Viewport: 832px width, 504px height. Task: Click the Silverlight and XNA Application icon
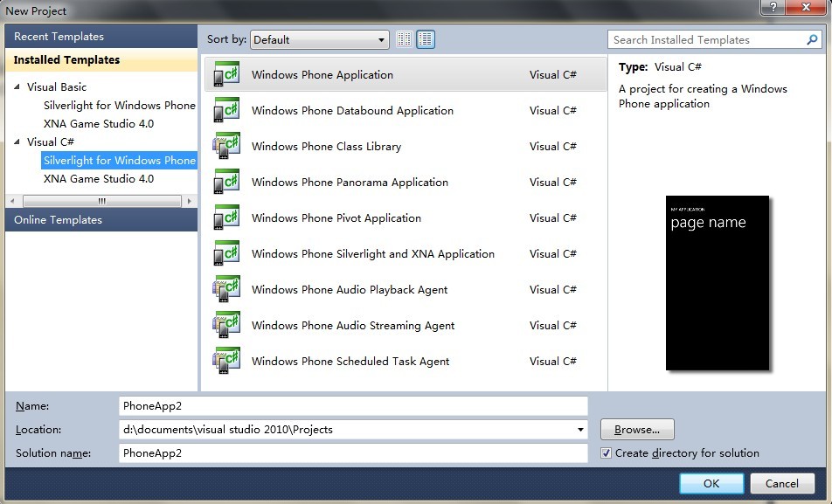point(226,253)
